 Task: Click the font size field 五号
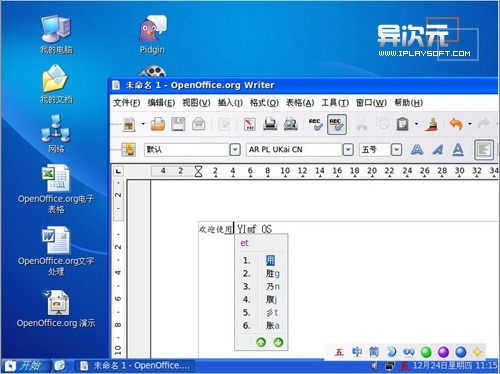point(375,149)
